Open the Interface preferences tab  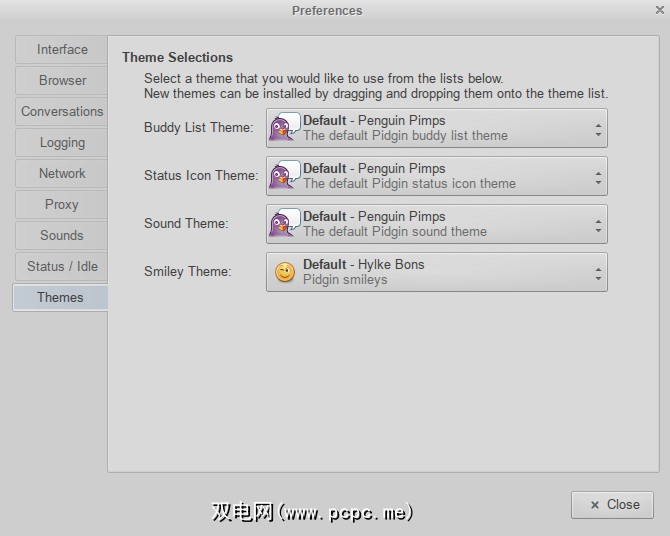[62, 50]
